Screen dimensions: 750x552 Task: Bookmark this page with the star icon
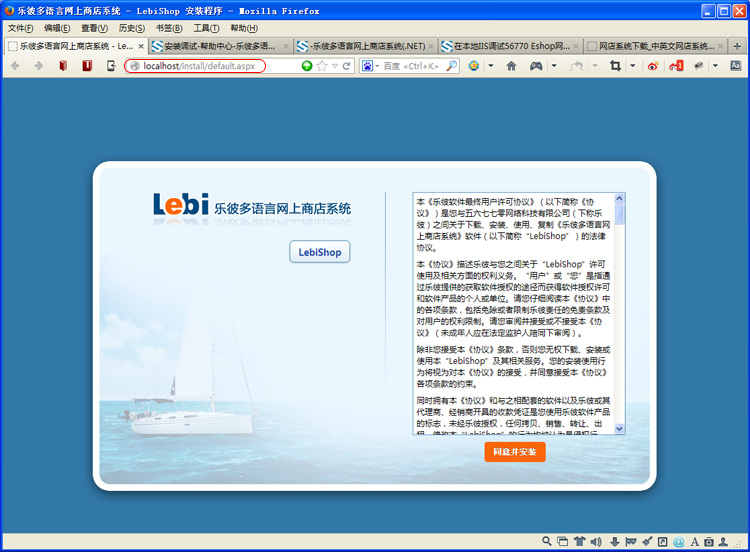point(322,66)
